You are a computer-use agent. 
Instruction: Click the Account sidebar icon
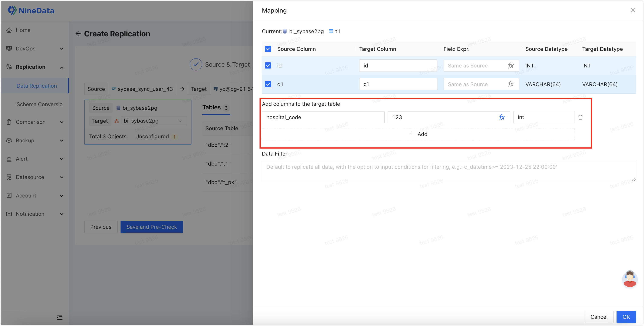pyautogui.click(x=9, y=196)
